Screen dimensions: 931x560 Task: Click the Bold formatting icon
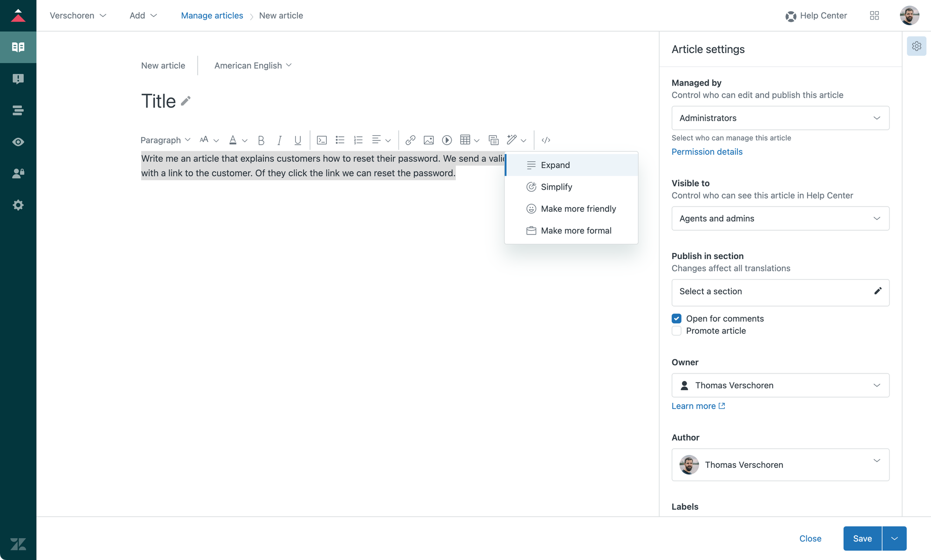(x=261, y=140)
